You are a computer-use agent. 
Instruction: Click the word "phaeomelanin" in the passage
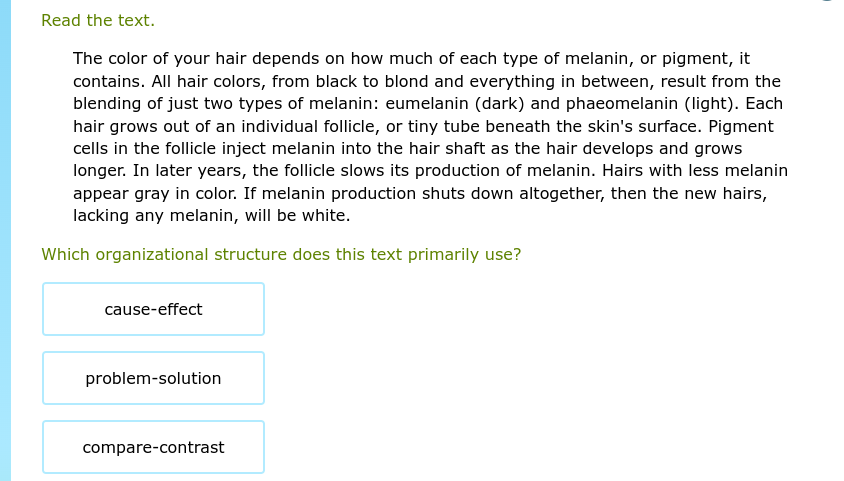click(x=622, y=103)
